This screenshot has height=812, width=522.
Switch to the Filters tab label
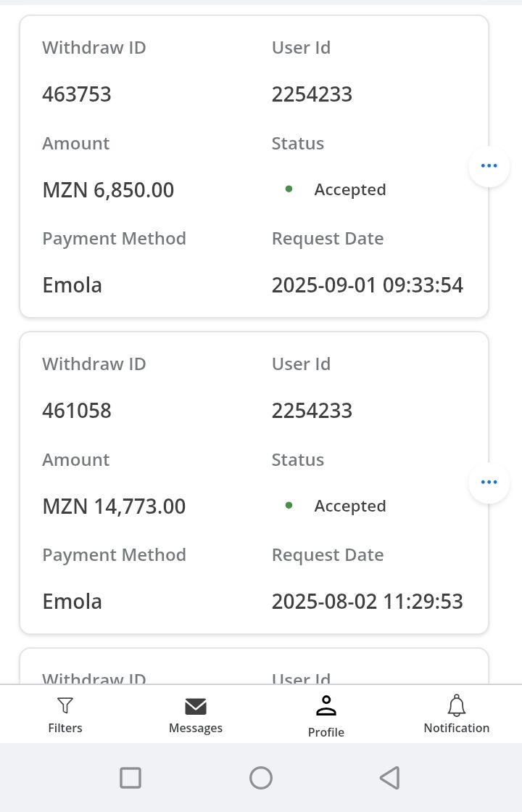(65, 728)
